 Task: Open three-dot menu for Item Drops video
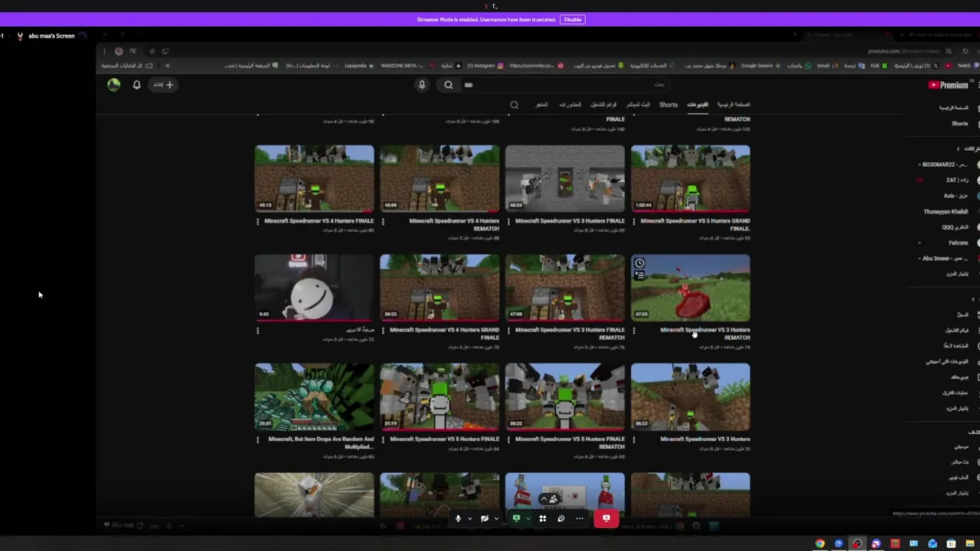pos(258,440)
